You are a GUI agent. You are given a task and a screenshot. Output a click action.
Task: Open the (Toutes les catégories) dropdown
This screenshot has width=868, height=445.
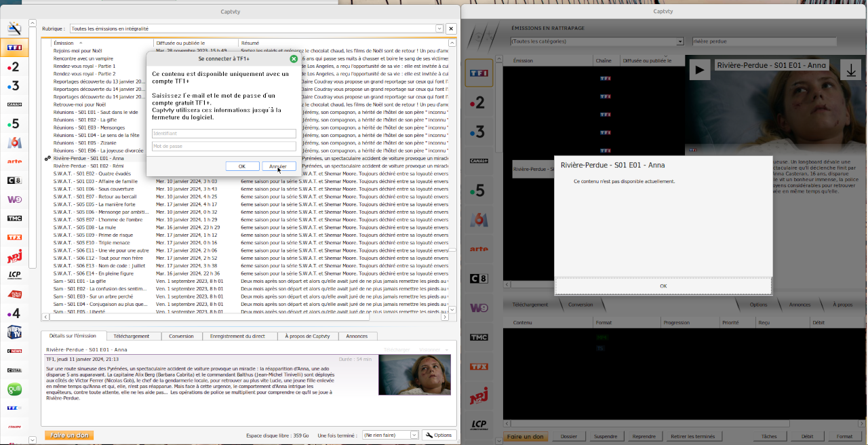tap(680, 41)
